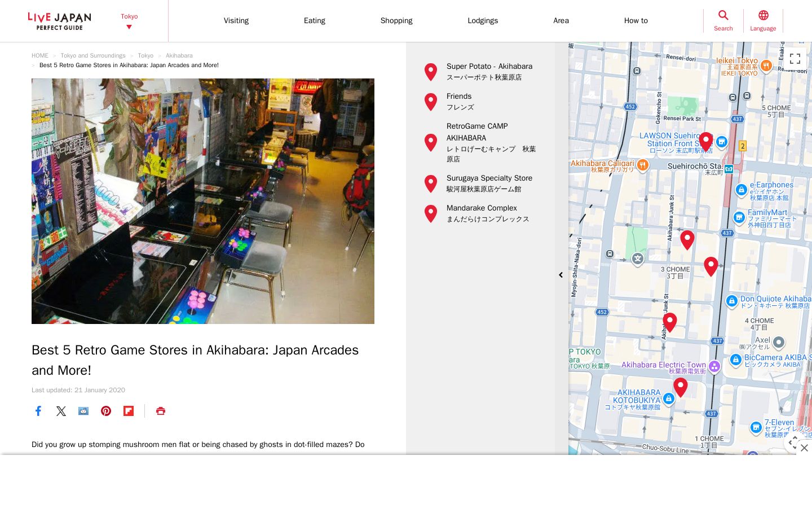Go to Live Japan Perfect Guide logo

59,21
